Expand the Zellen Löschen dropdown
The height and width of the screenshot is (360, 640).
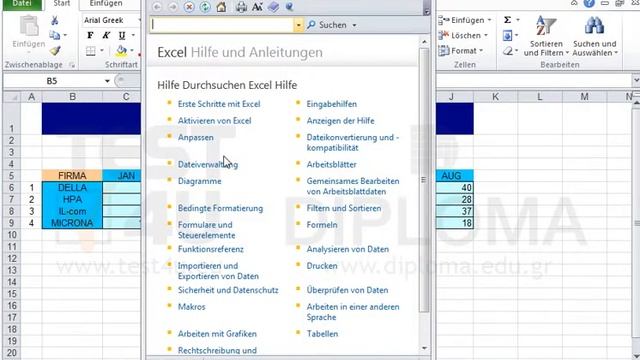coord(486,36)
